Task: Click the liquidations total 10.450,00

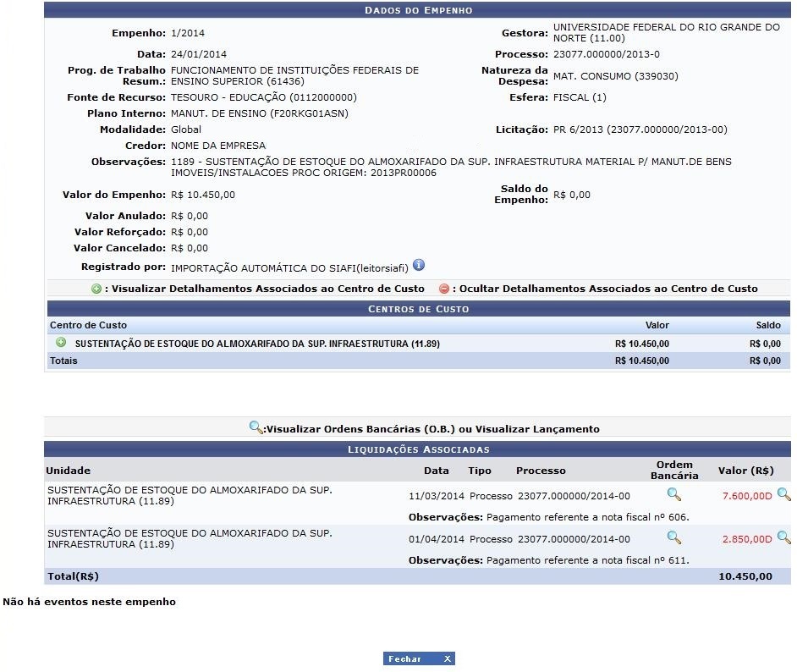Action: (x=745, y=576)
